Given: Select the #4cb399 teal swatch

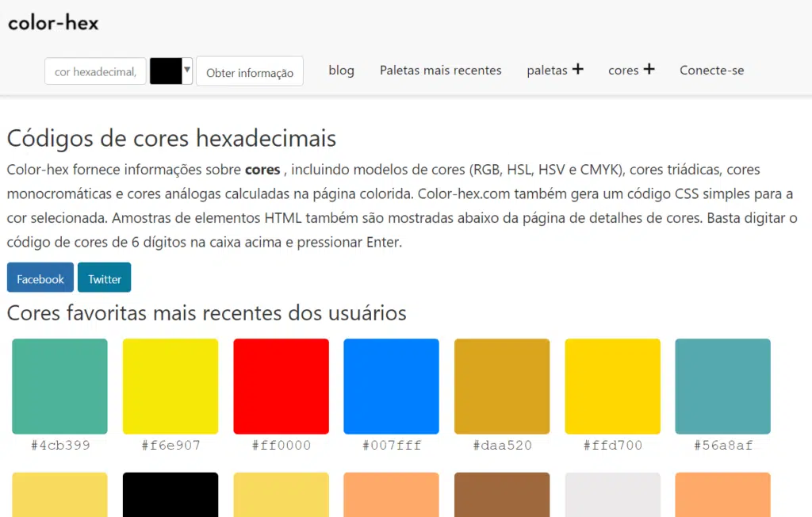Looking at the screenshot, I should point(59,386).
